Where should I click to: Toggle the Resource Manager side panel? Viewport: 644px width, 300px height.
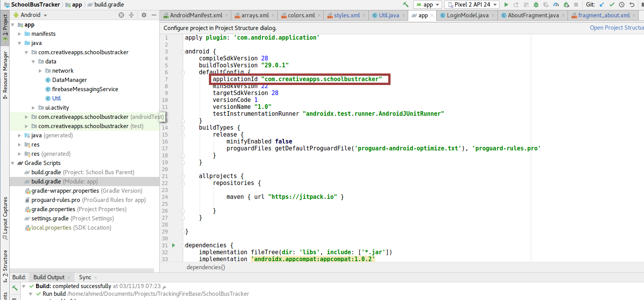pos(5,73)
